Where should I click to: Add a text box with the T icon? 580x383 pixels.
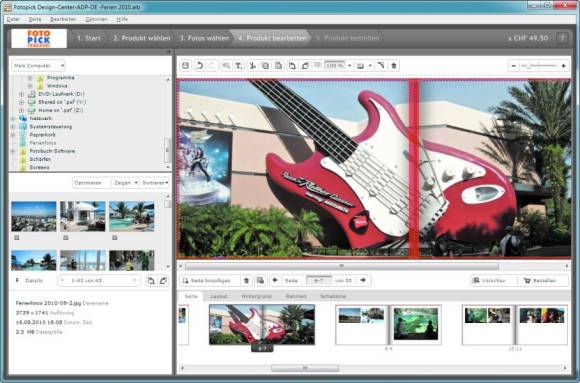(x=239, y=65)
